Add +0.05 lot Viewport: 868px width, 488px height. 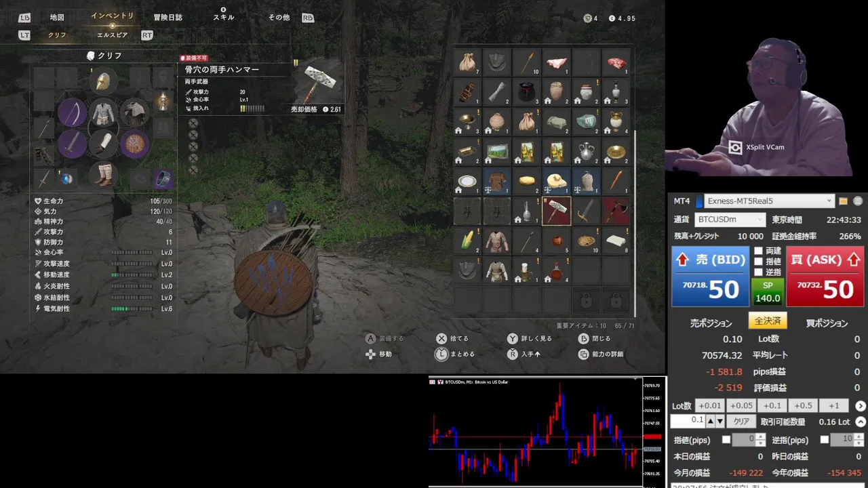tap(741, 406)
